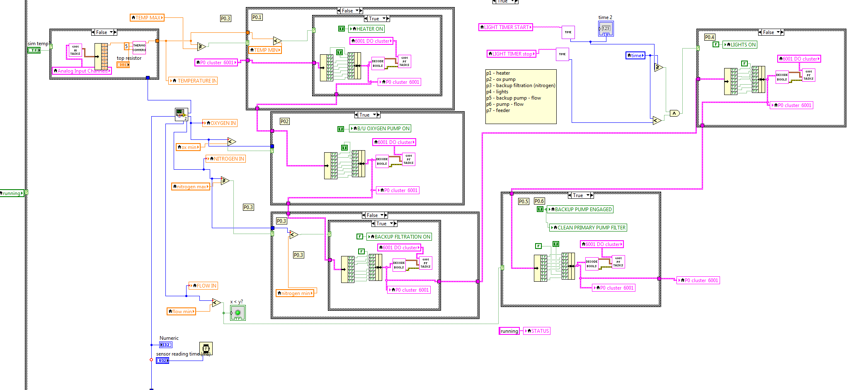Viewport: 868px width, 390px height.
Task: Toggle True constant wired to HEATER ON
Action: [341, 29]
